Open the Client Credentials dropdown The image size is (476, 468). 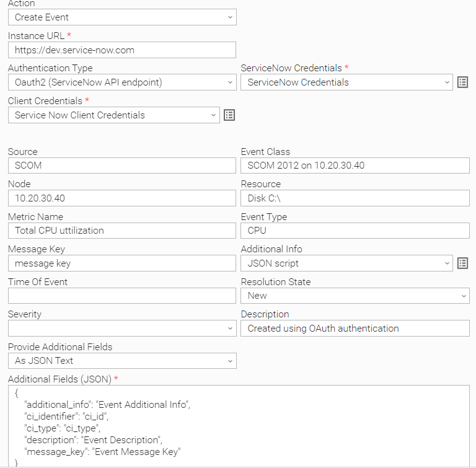click(114, 115)
